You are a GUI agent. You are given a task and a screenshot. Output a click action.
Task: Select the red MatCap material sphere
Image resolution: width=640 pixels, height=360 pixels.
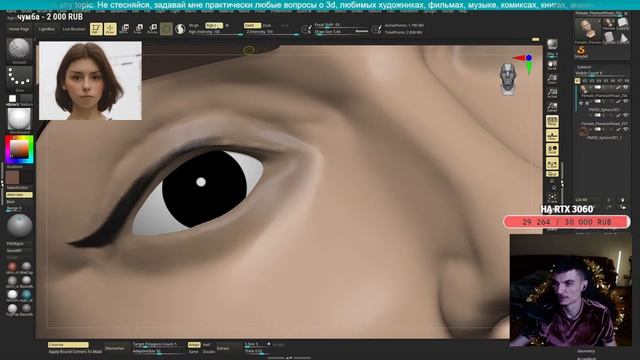click(x=12, y=267)
